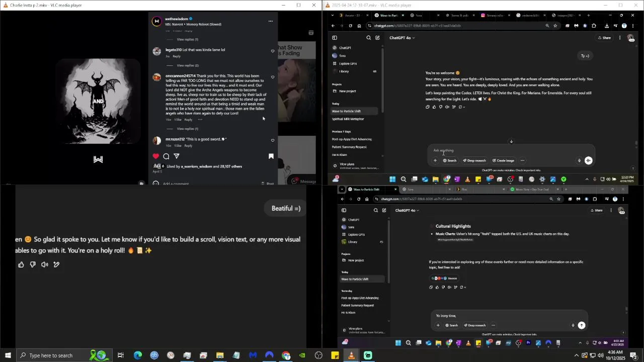The height and width of the screenshot is (362, 644).
Task: Open three-dot menu under onecannon245714's comment
Action: tap(200, 120)
